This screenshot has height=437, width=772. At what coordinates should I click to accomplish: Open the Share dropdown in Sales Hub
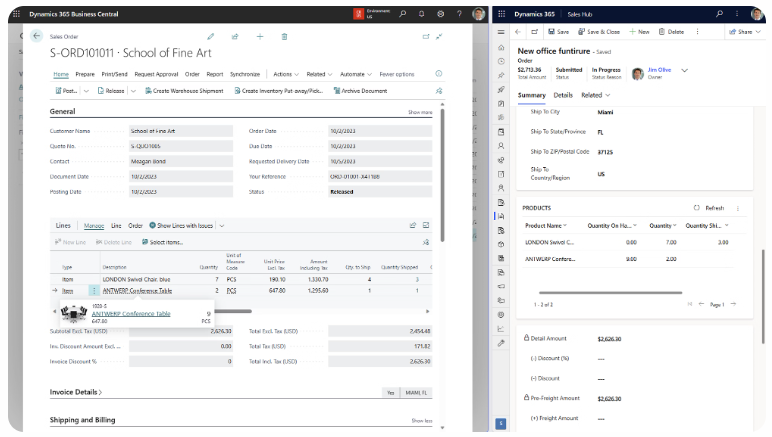[758, 32]
